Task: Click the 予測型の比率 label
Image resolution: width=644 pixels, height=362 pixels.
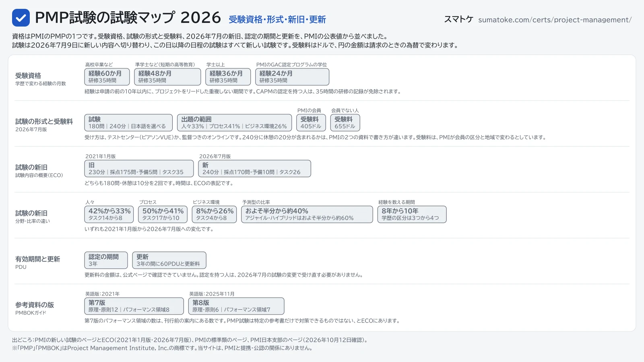Action: click(256, 202)
